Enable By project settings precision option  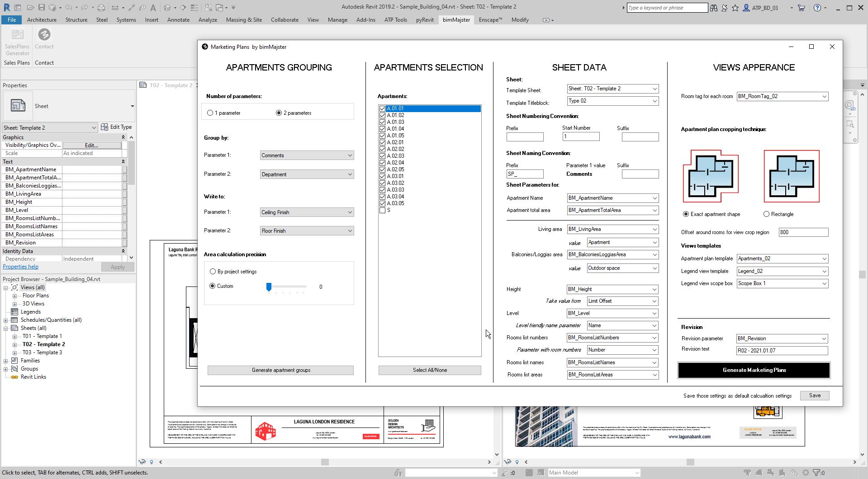[213, 272]
